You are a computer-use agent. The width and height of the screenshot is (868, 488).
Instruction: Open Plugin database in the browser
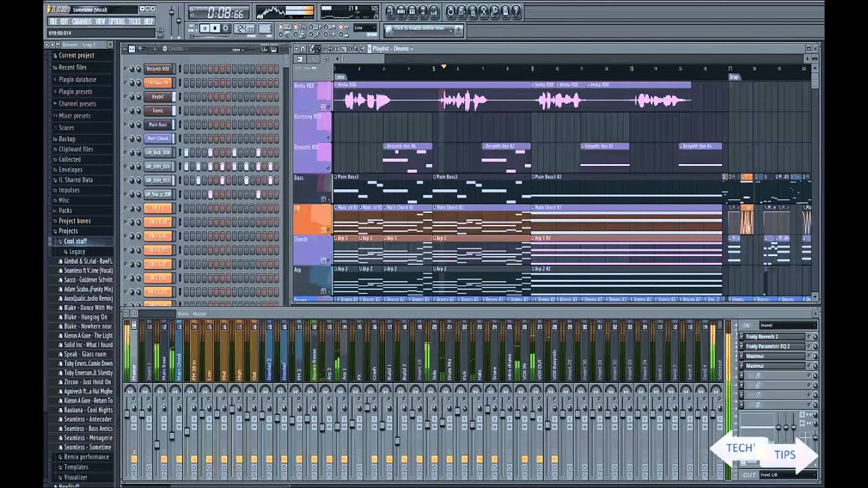[x=77, y=79]
